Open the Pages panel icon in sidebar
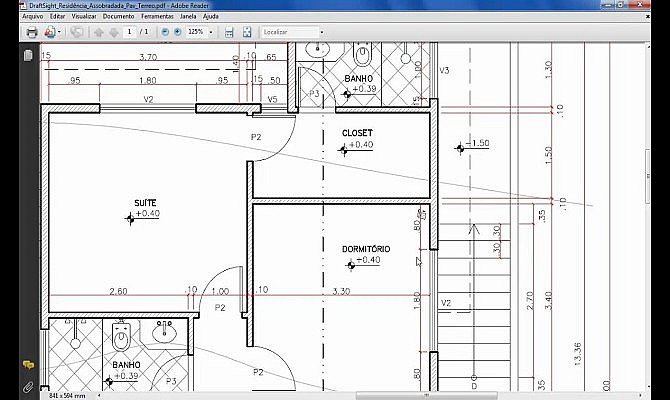670x400 pixels. [x=28, y=55]
